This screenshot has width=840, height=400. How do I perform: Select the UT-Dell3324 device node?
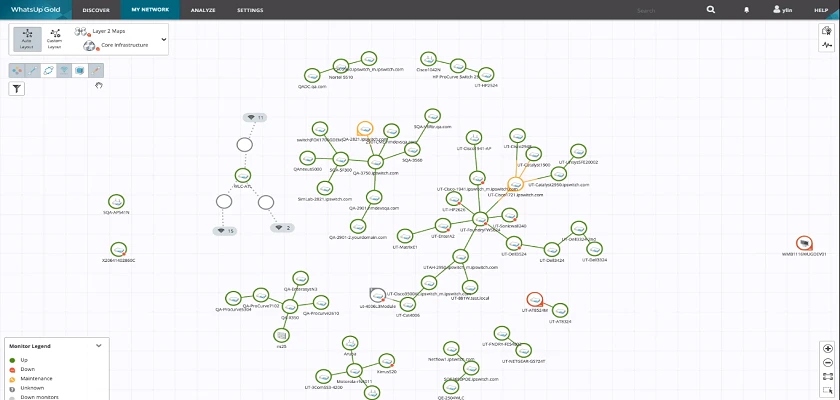click(x=595, y=249)
